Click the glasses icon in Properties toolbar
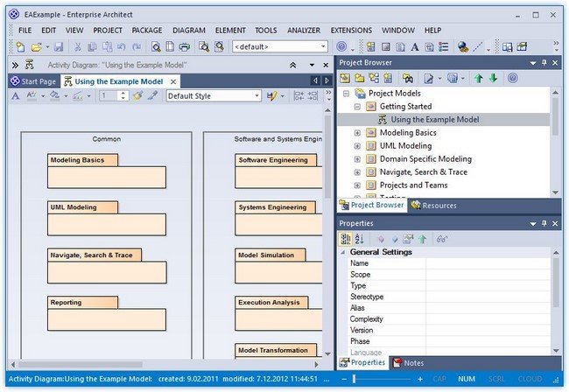The image size is (569, 392). coord(441,239)
